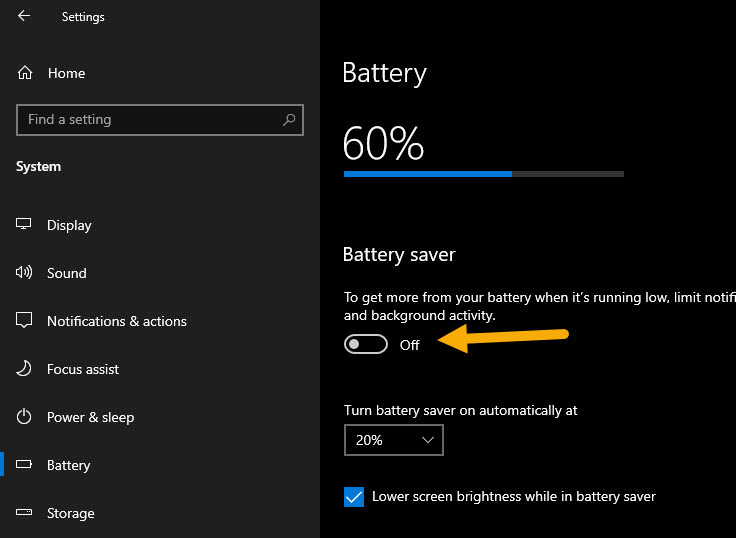The width and height of the screenshot is (736, 538).
Task: Click the back arrow icon
Action: click(24, 16)
